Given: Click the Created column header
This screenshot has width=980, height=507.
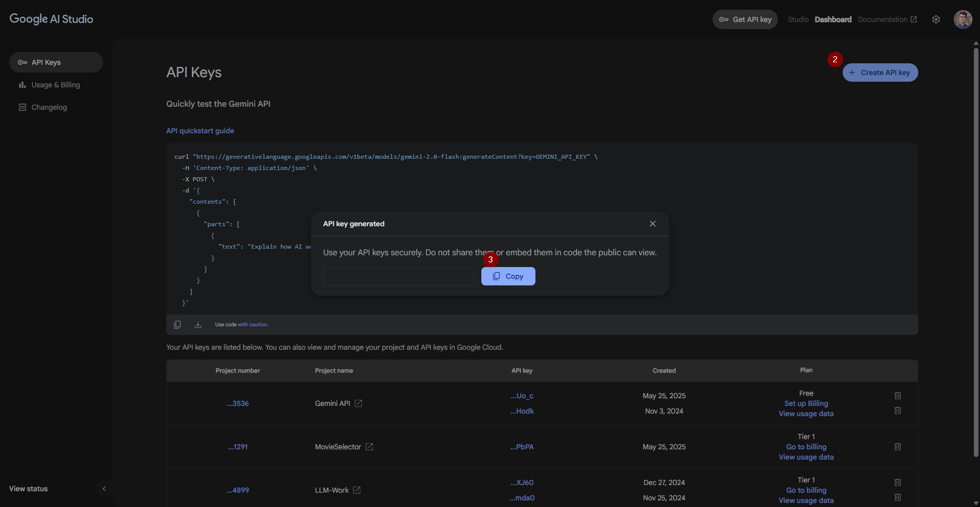Looking at the screenshot, I should (664, 371).
